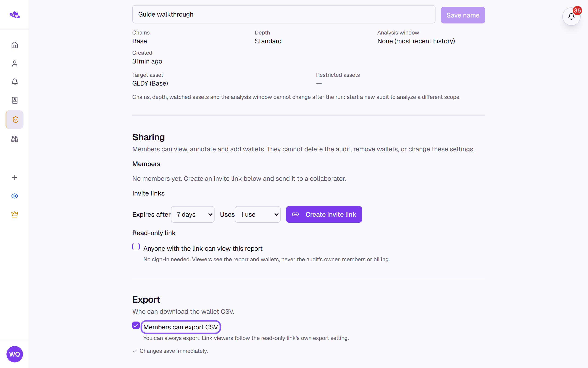Uncheck Members can export CSV checkbox
This screenshot has height=368, width=588.
(136, 325)
